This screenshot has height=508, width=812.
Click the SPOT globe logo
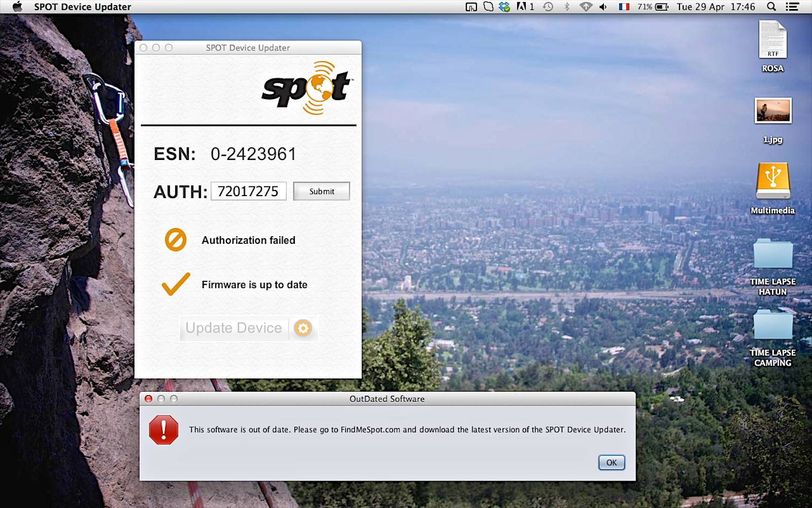click(x=307, y=87)
